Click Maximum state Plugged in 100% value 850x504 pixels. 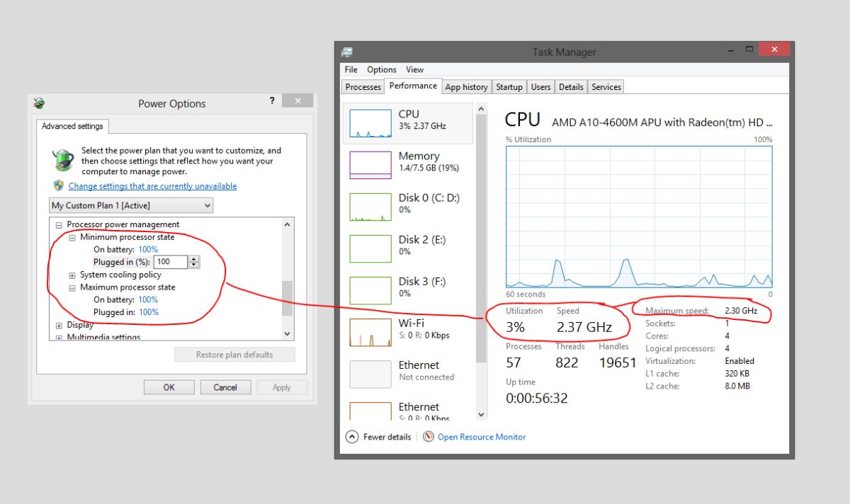point(148,312)
